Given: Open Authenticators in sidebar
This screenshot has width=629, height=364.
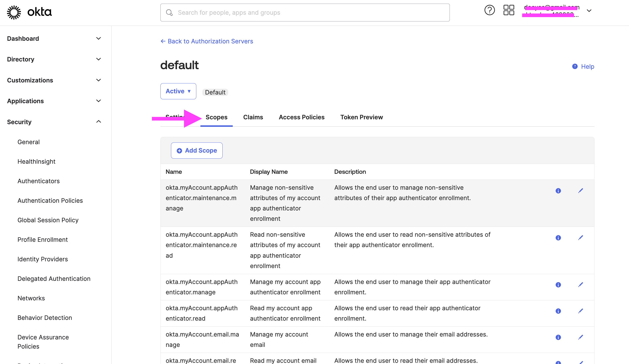Looking at the screenshot, I should pos(38,181).
